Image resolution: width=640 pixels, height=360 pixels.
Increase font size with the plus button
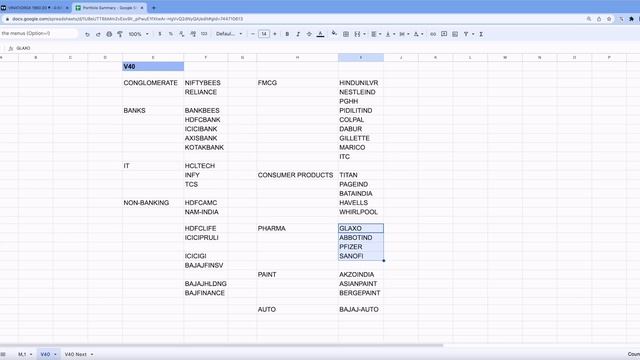pos(275,34)
